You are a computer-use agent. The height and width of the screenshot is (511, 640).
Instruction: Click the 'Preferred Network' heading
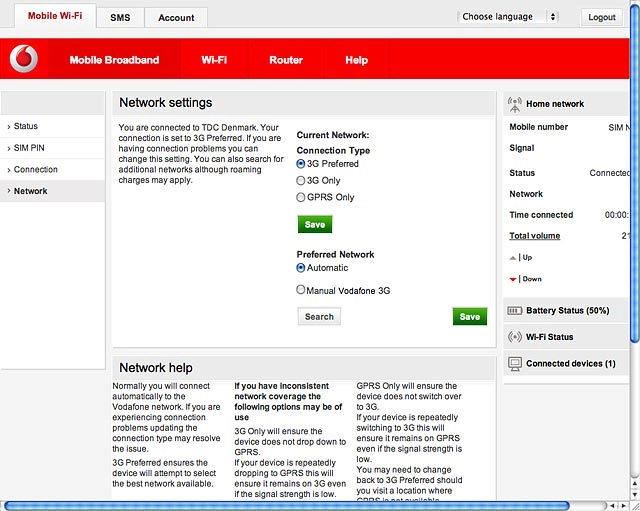pos(336,254)
